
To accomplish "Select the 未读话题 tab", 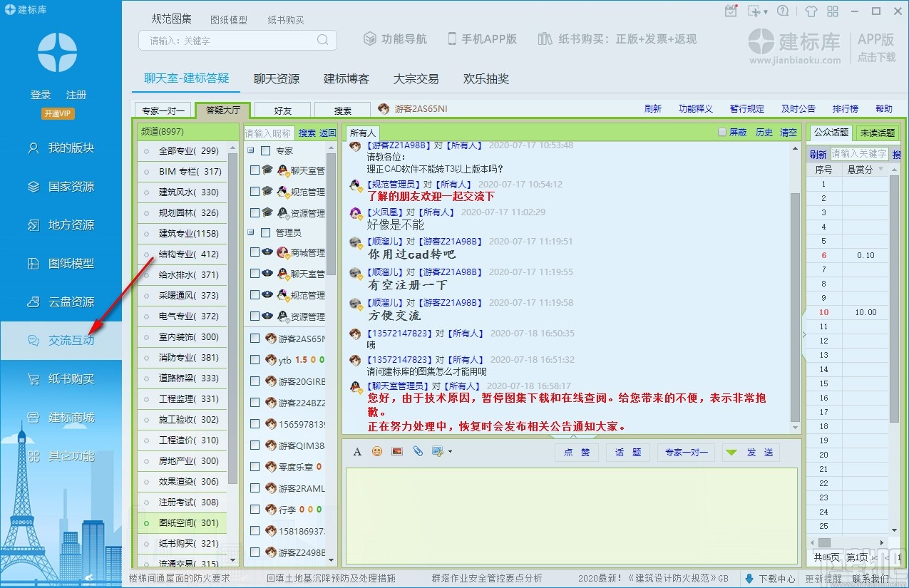I will pos(878,133).
